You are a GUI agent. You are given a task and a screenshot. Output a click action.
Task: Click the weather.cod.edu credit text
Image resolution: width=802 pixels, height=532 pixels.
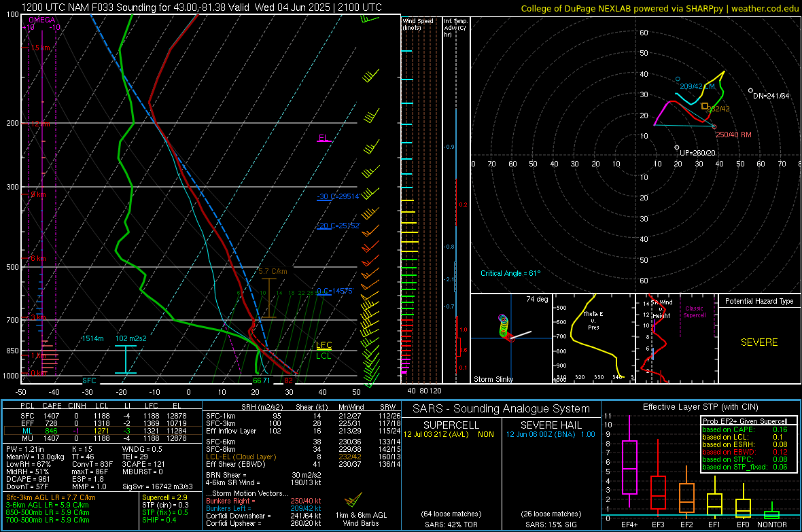pos(765,8)
